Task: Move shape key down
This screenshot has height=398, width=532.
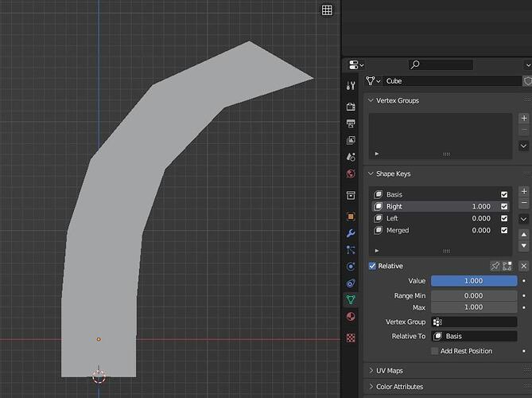Action: [524, 245]
